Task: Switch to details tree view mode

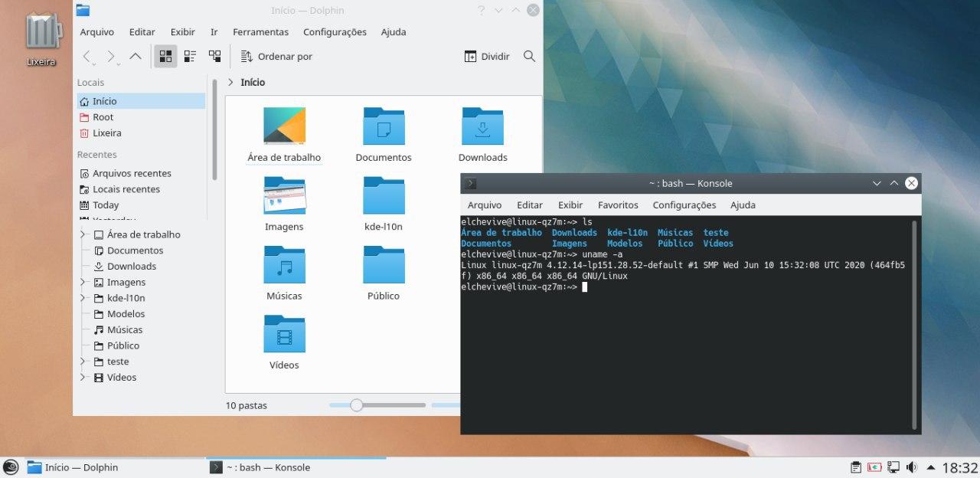Action: [x=214, y=57]
